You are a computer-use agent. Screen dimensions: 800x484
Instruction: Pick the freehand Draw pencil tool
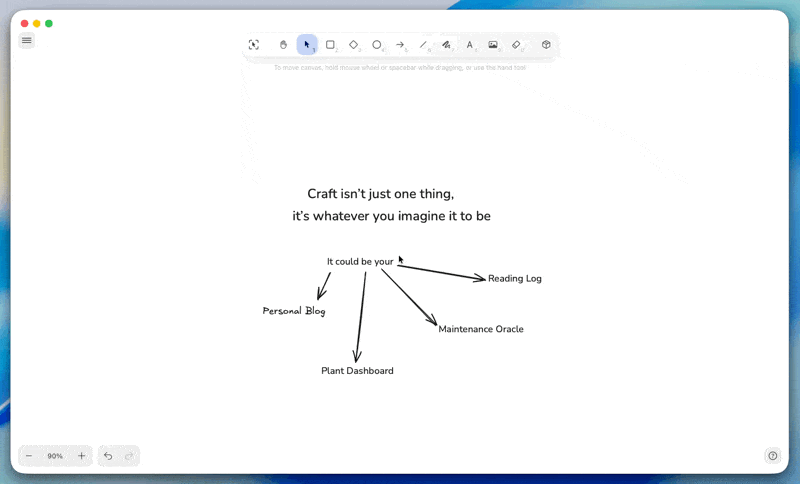(x=446, y=45)
